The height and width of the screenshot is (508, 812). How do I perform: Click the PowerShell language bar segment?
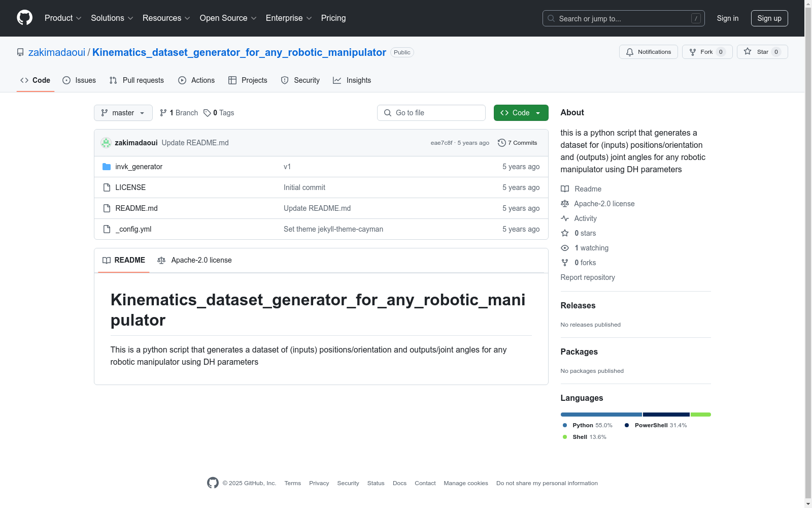pos(666,415)
